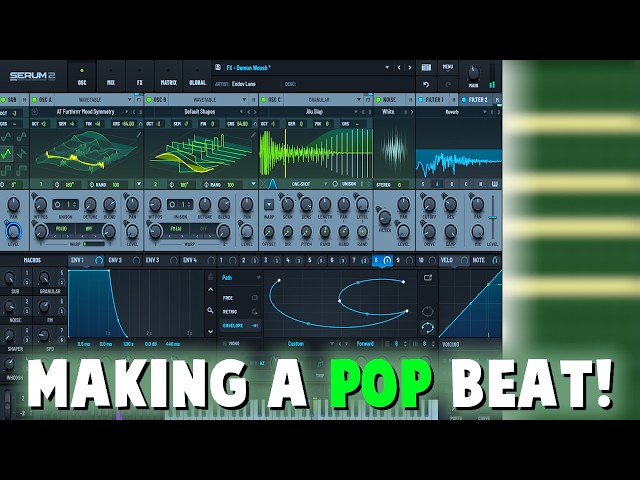Click the Forward direction button
The width and height of the screenshot is (640, 480).
(x=365, y=344)
